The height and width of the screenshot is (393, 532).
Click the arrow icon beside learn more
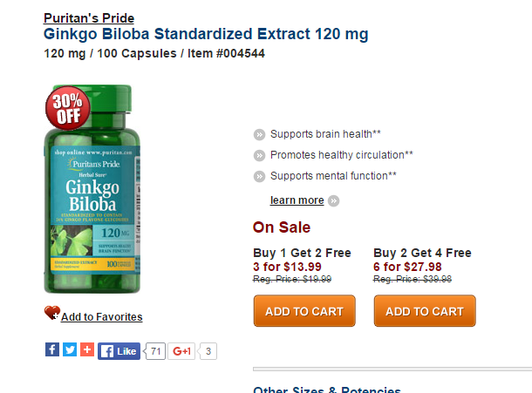pos(334,200)
